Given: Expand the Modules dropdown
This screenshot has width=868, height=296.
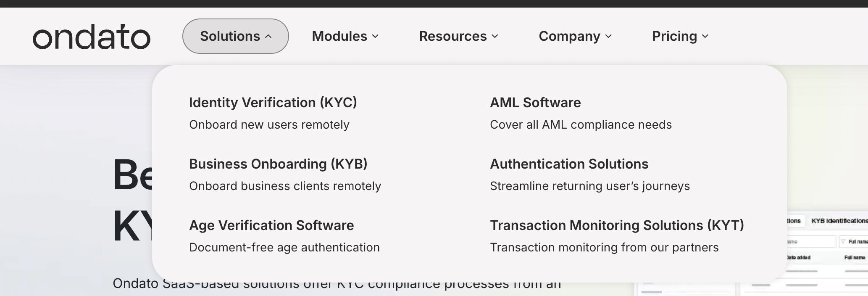Looking at the screenshot, I should pyautogui.click(x=345, y=36).
